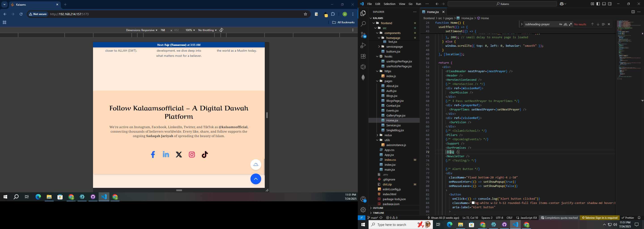Click white mosque alert button on page

(x=256, y=165)
